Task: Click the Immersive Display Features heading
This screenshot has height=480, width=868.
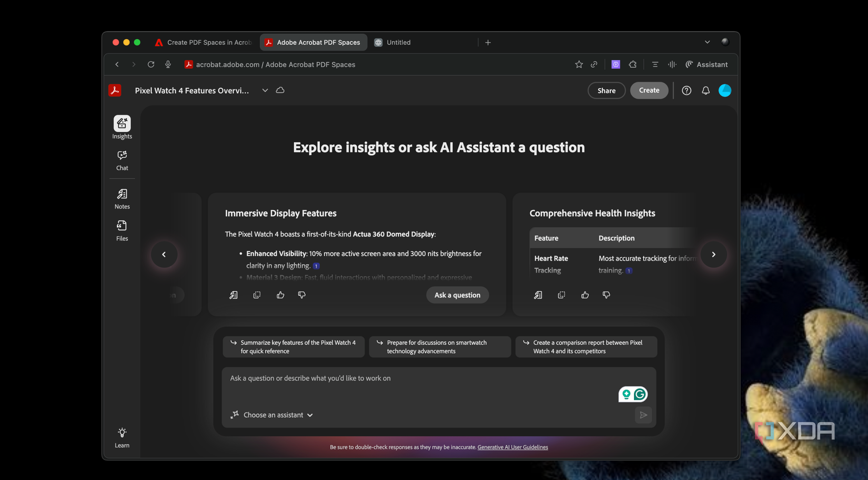Action: (281, 213)
